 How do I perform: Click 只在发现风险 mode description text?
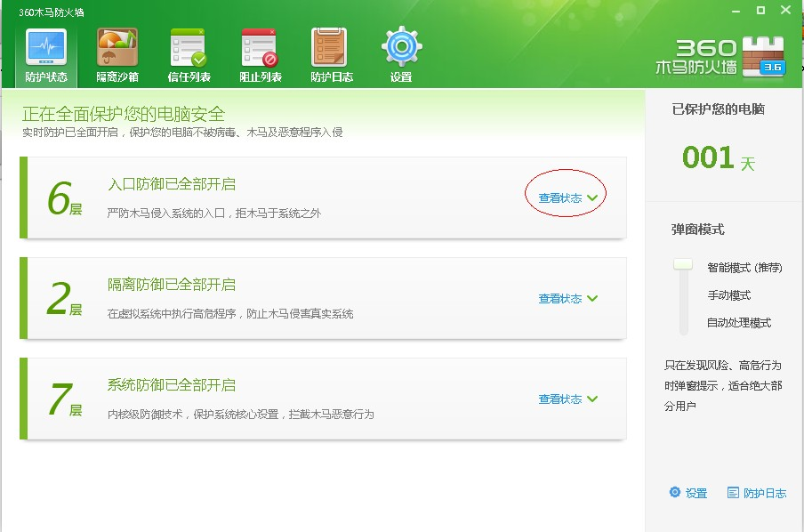click(723, 385)
